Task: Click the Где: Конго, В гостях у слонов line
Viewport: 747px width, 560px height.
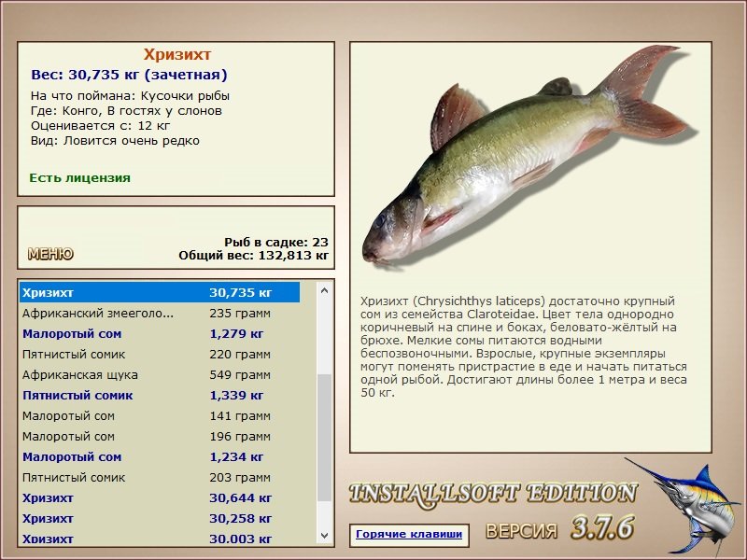Action: pos(126,111)
